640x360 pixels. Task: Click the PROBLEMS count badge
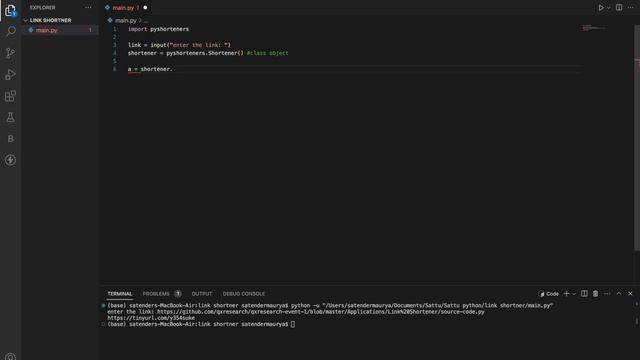[x=178, y=293]
